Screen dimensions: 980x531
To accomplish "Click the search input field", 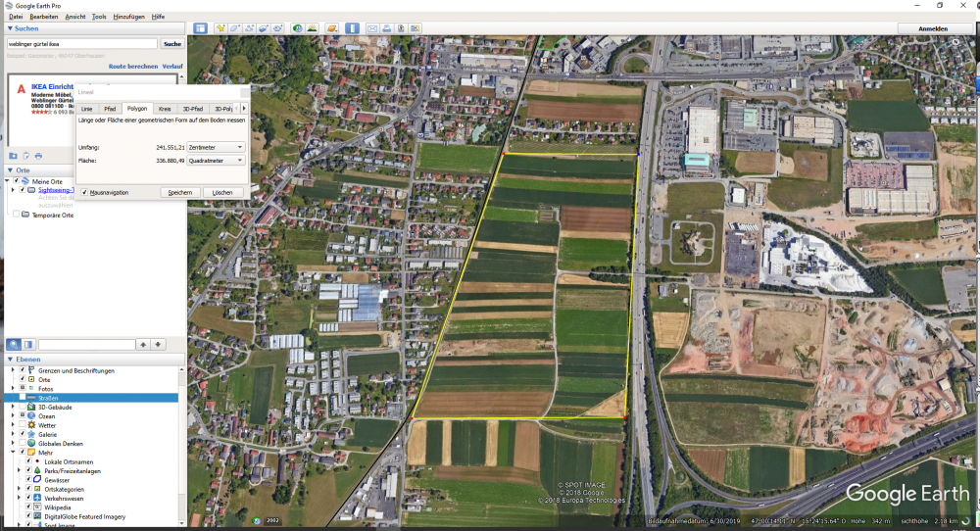I will click(x=81, y=44).
